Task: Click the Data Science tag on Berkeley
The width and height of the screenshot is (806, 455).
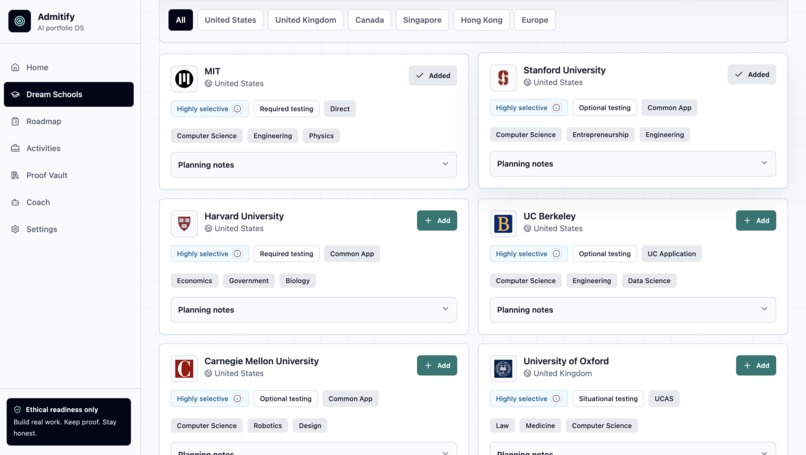Action: coord(649,281)
